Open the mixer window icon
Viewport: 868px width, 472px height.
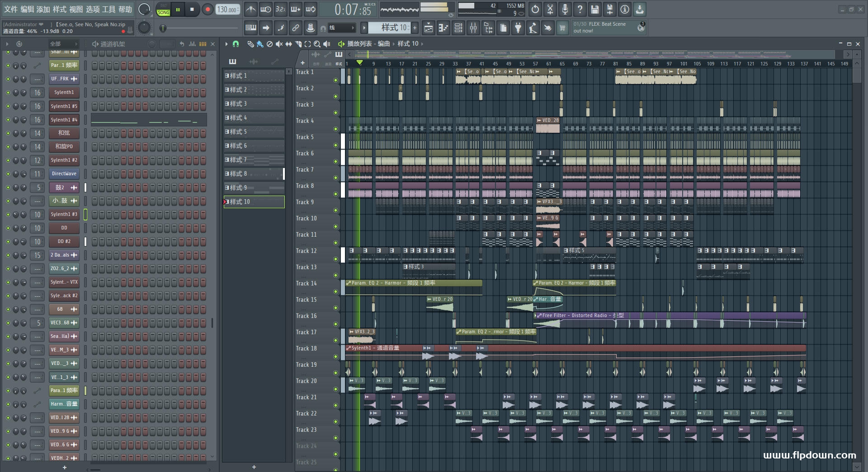(x=473, y=28)
